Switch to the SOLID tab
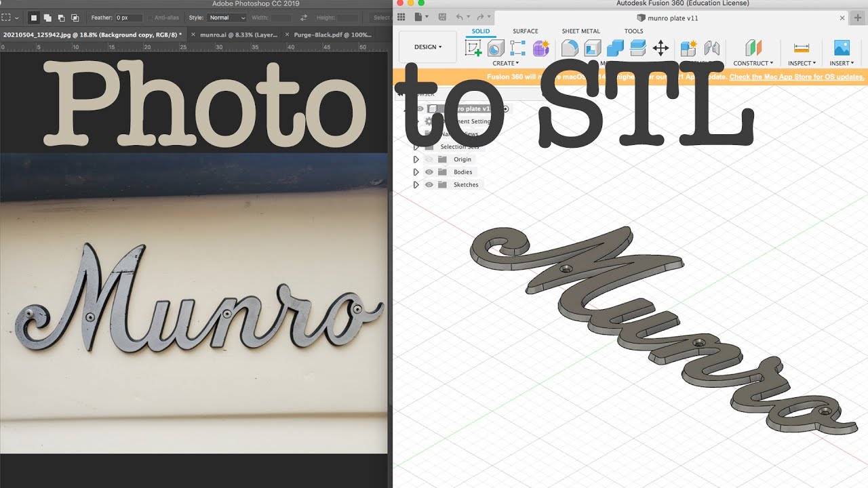Viewport: 868px width, 488px height. click(481, 31)
